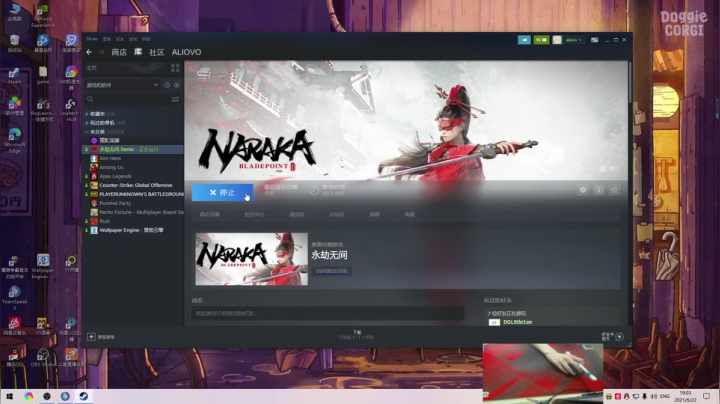
Task: Select 永劫无间 Demo in game list
Action: [133, 149]
